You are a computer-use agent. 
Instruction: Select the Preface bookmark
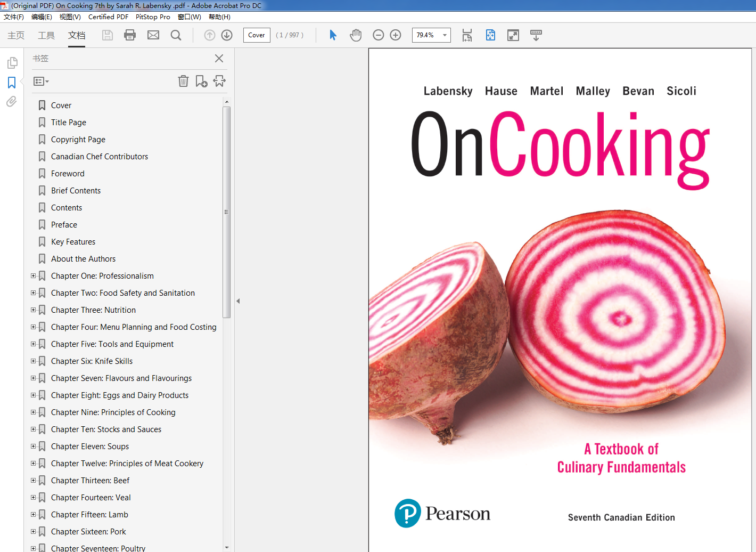pyautogui.click(x=64, y=225)
